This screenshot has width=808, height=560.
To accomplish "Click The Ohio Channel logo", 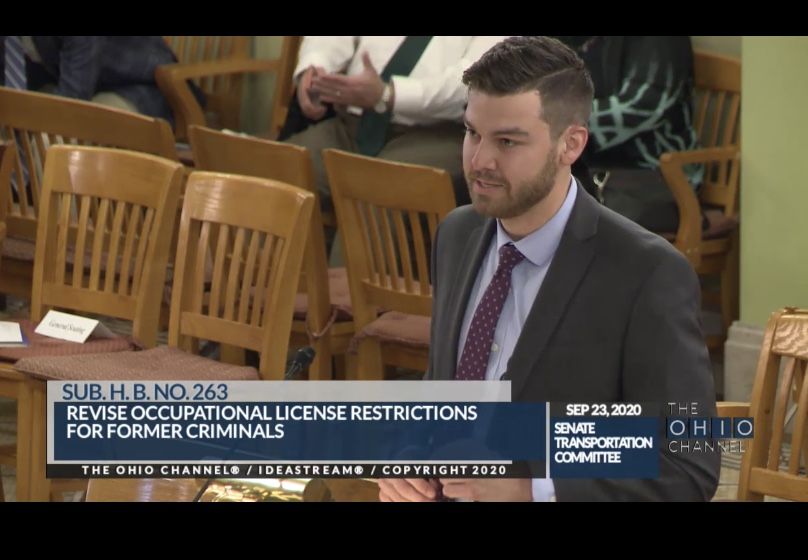I will (710, 428).
